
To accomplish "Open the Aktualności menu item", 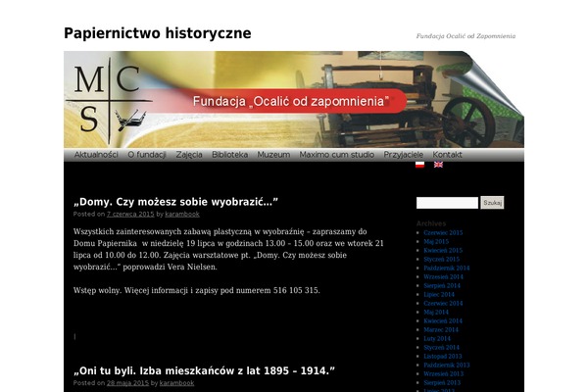I will click(96, 155).
